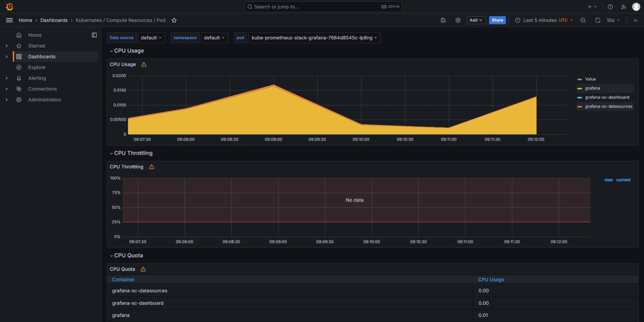Viewport: 644px width, 322px height.
Task: Click the Administration gear icon in sidebar
Action: click(x=19, y=100)
